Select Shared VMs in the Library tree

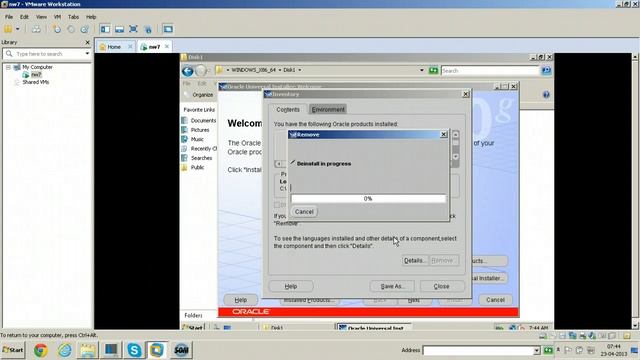pos(36,82)
